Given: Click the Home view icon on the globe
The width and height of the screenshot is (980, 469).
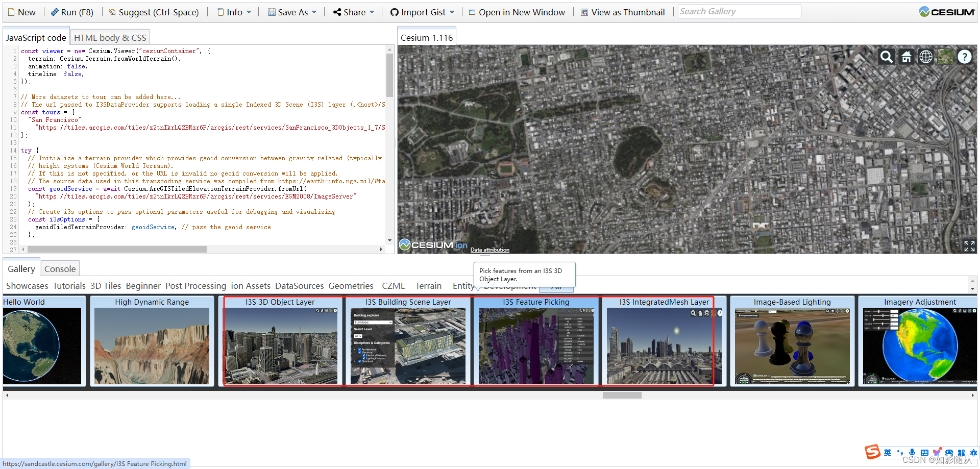Looking at the screenshot, I should pyautogui.click(x=906, y=57).
